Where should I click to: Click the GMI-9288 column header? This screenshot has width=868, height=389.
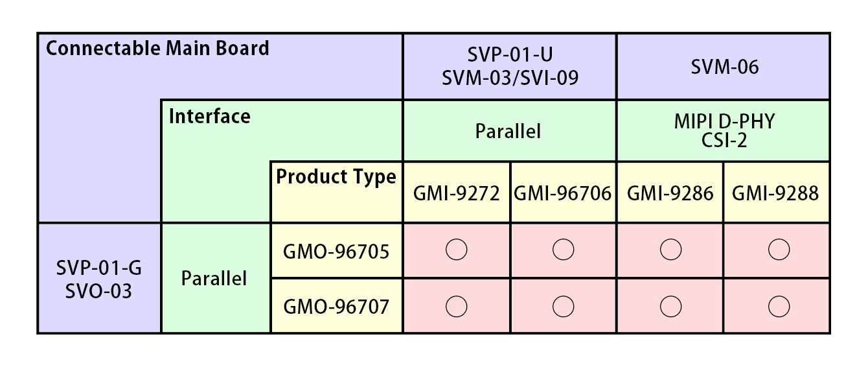coord(776,193)
